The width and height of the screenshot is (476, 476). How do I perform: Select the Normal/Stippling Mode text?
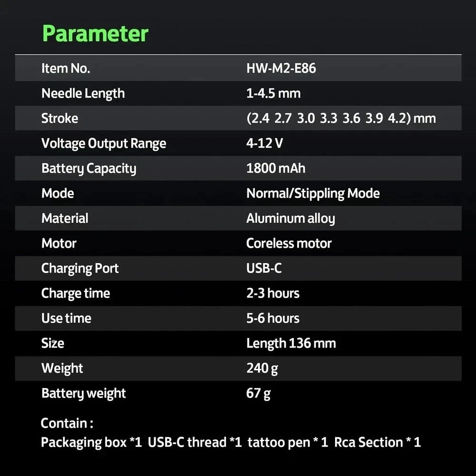(313, 193)
